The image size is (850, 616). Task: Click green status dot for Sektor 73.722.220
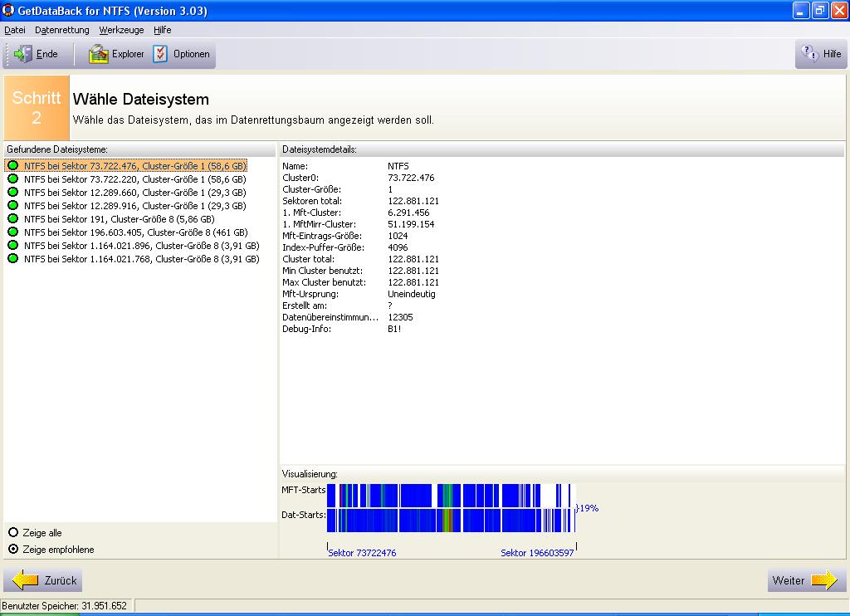point(13,179)
